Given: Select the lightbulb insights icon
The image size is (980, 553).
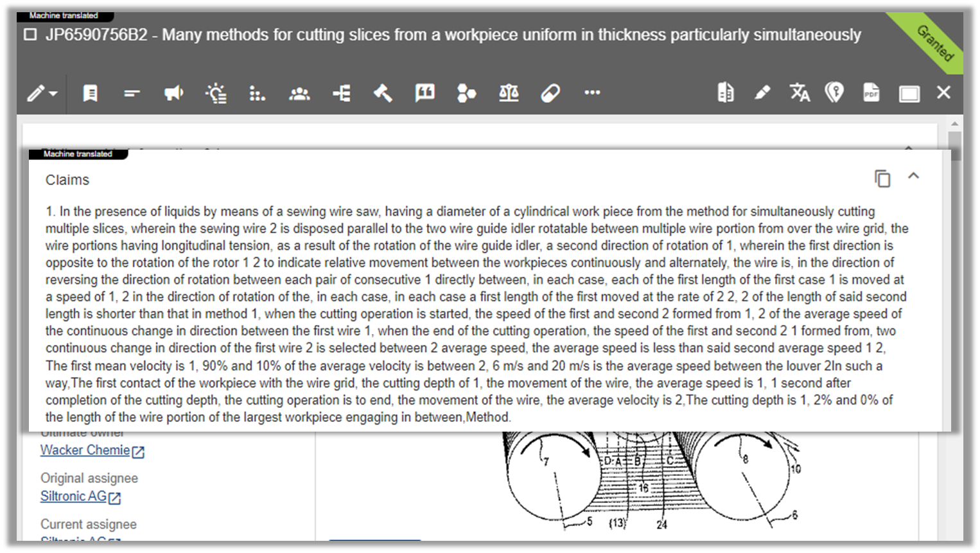Looking at the screenshot, I should coord(216,93).
